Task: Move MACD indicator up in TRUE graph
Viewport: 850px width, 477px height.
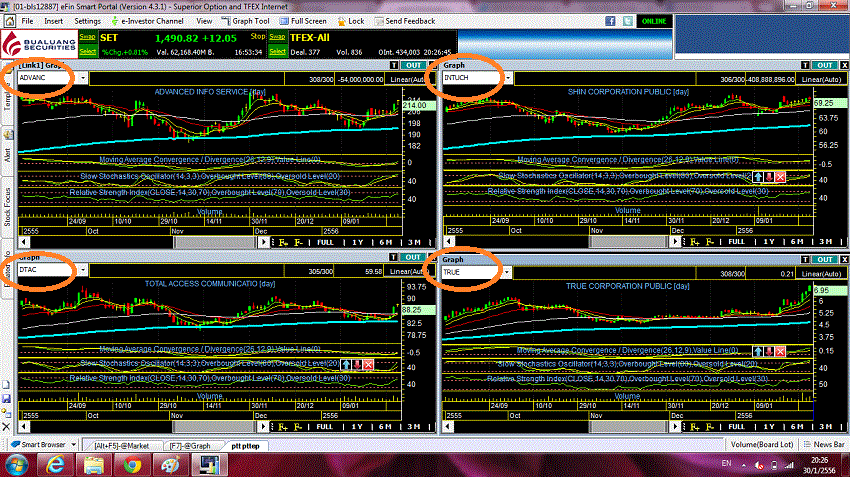Action: 758,351
